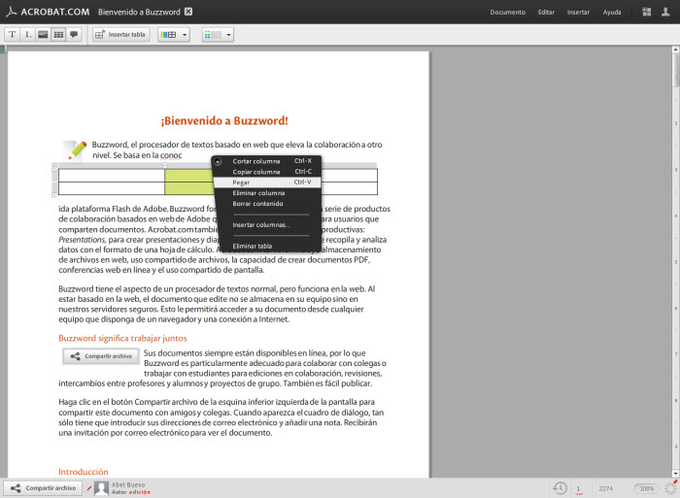This screenshot has height=498, width=680.
Task: Close the Bienvenido a Buzzword document
Action: pos(188,12)
